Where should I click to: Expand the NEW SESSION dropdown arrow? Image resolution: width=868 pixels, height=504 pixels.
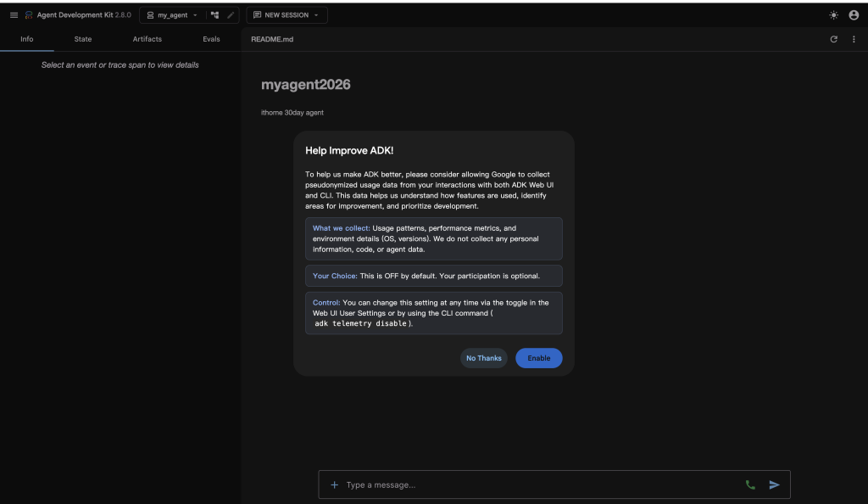click(x=317, y=15)
